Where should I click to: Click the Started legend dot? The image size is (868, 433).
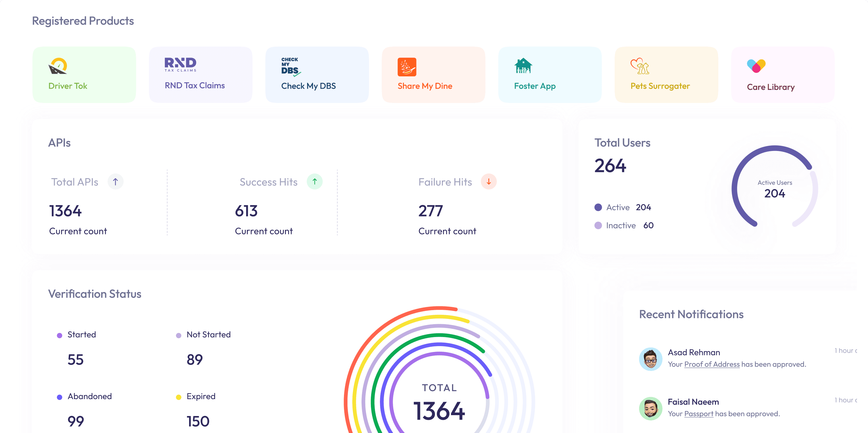point(60,336)
